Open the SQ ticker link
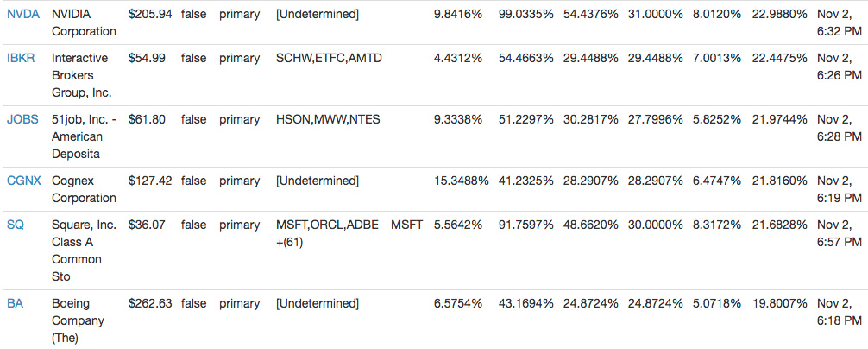This screenshot has height=349, width=868. coord(15,225)
